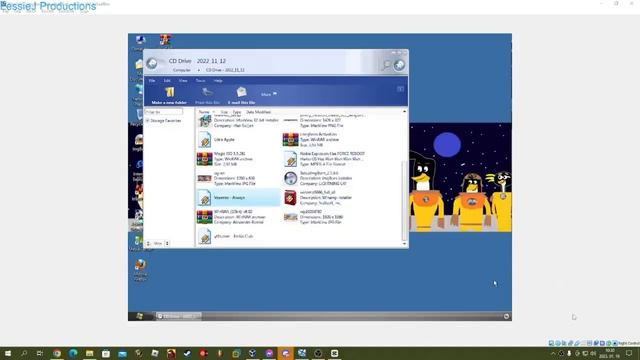Open the Edit menu
This screenshot has width=640, height=360.
click(x=167, y=80)
